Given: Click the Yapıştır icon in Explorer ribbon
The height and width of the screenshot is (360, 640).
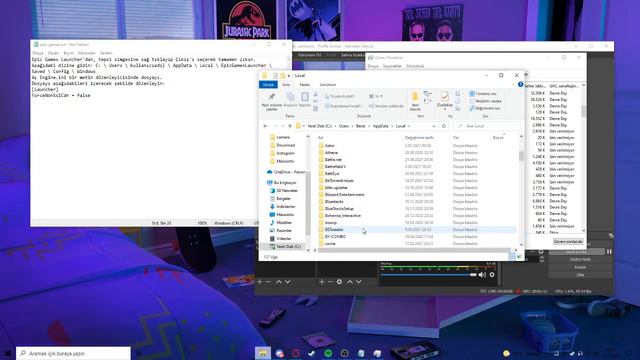Looking at the screenshot, I should tap(304, 99).
